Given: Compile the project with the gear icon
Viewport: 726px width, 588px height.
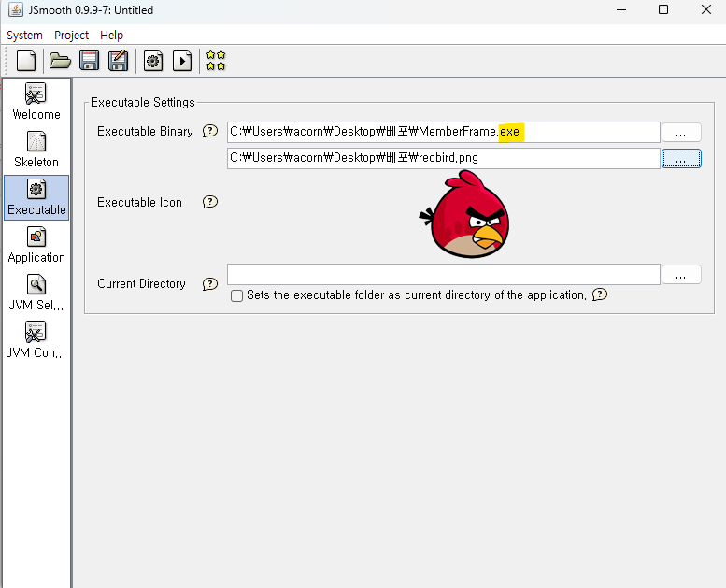Looking at the screenshot, I should click(153, 61).
